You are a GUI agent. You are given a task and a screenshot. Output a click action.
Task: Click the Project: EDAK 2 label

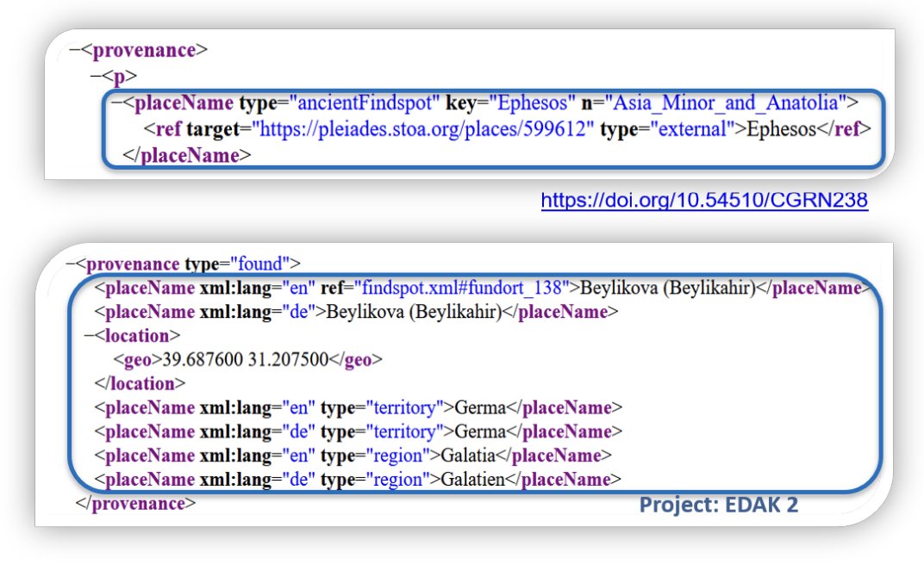pyautogui.click(x=719, y=505)
